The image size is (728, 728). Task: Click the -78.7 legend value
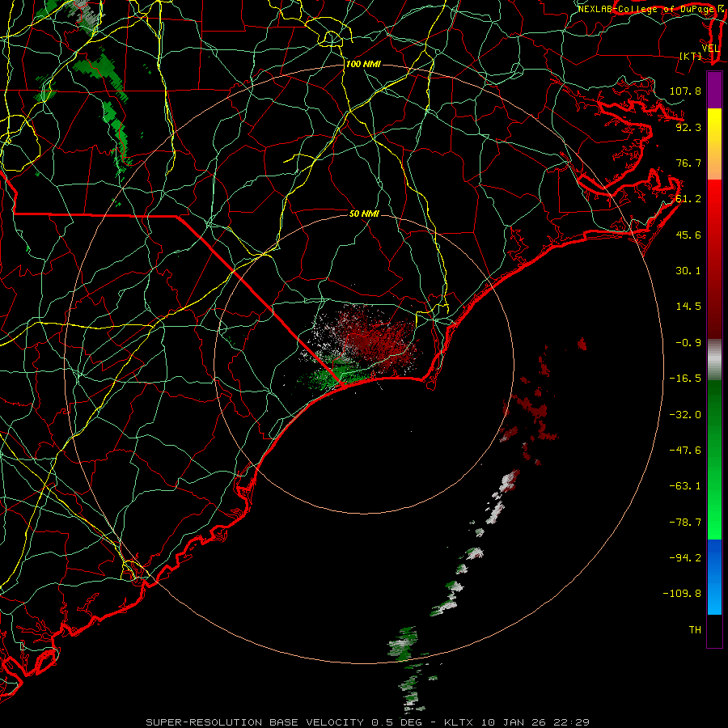(x=685, y=522)
